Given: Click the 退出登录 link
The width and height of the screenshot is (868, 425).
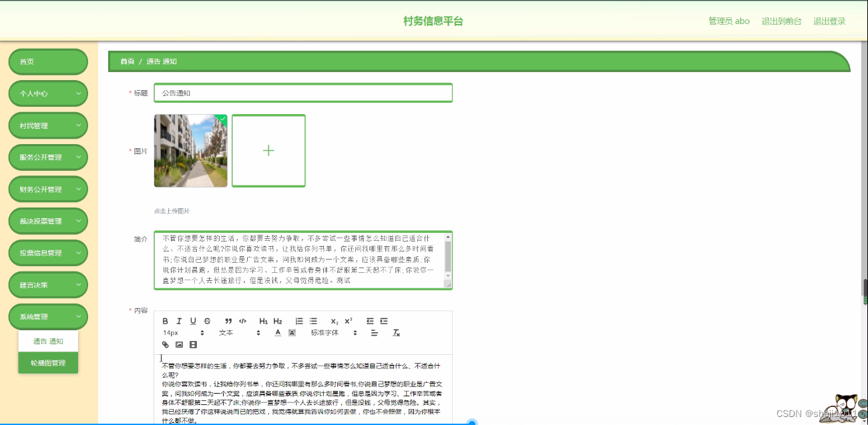Looking at the screenshot, I should tap(829, 21).
